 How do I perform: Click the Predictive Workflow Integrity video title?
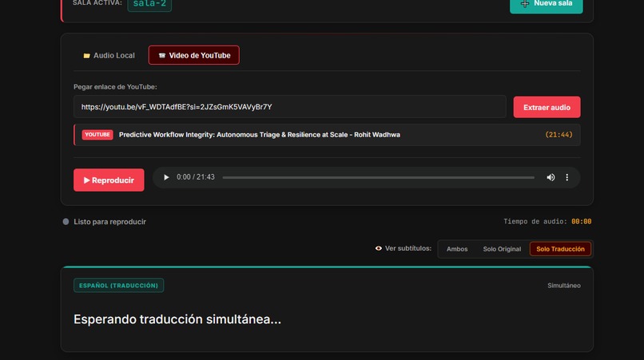click(x=259, y=135)
